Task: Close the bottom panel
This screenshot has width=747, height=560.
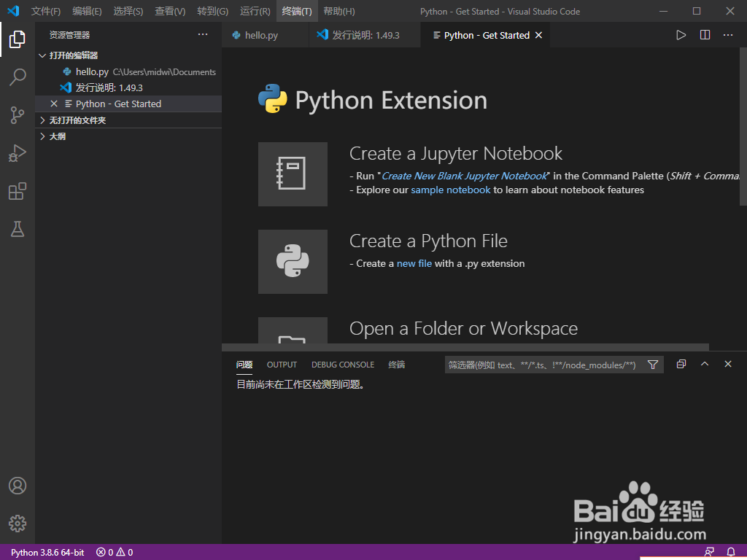Action: [728, 365]
